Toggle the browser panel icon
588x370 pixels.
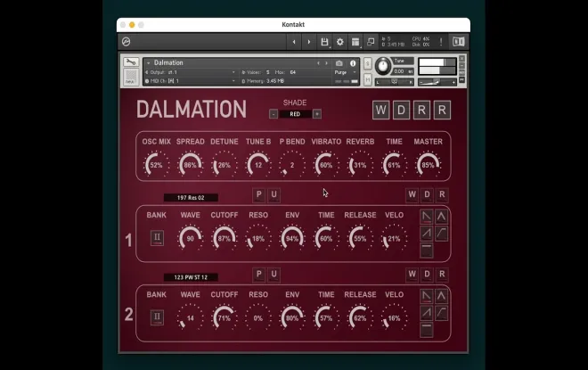coord(458,42)
